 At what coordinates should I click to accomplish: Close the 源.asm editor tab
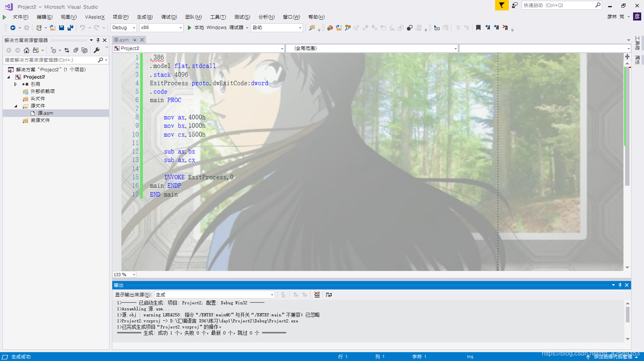(142, 40)
